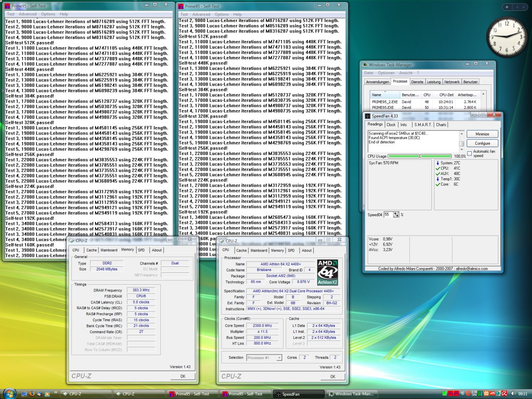This screenshot has height=399, width=532.
Task: Switch to Leistung tab in Task-Manager
Action: click(433, 82)
